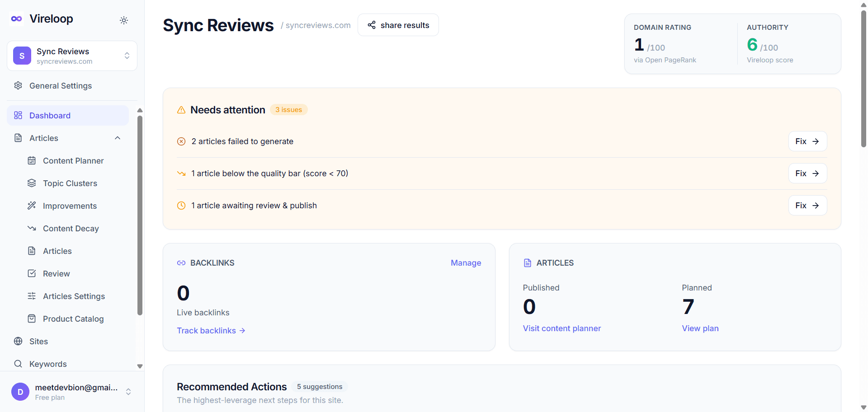Click the Articles Settings sliders icon
Screen dimensions: 868x412
pos(32,296)
